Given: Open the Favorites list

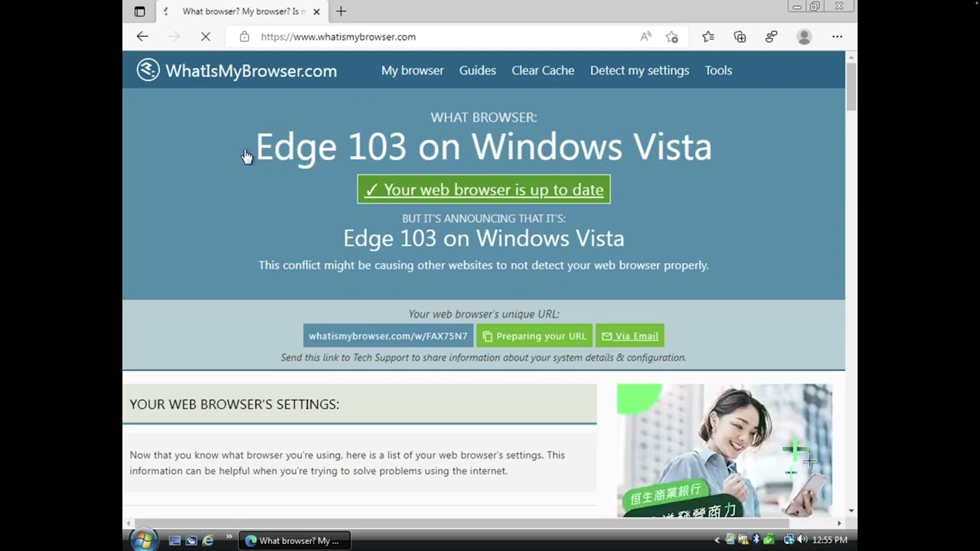Looking at the screenshot, I should click(x=708, y=37).
